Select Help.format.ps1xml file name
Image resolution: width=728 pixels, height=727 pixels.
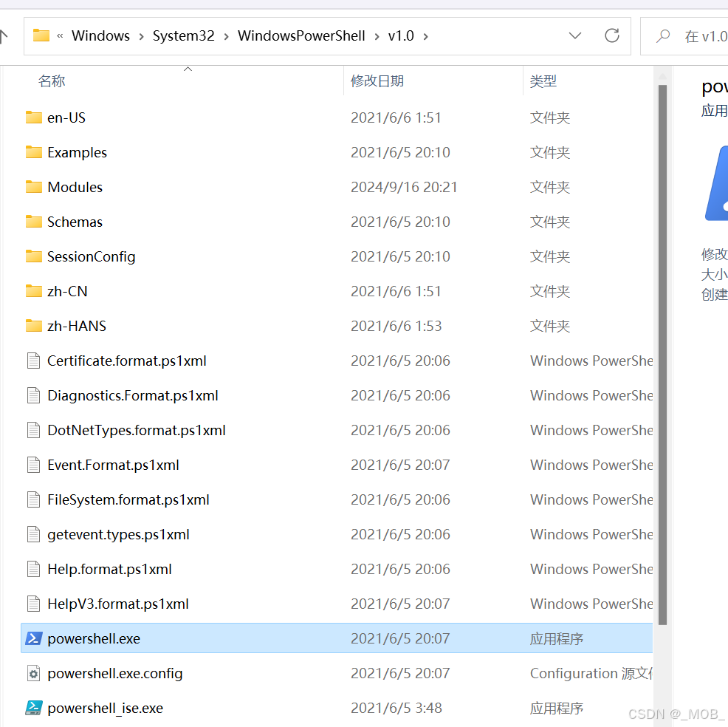click(x=109, y=570)
